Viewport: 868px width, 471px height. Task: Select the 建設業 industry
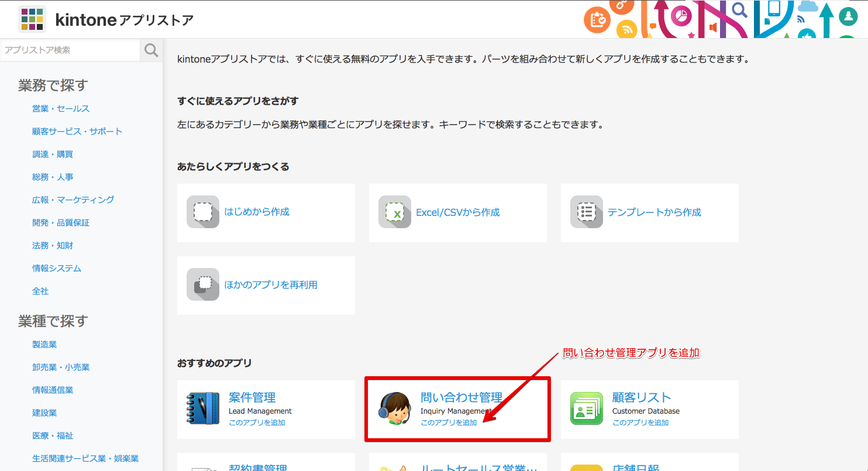coord(44,413)
